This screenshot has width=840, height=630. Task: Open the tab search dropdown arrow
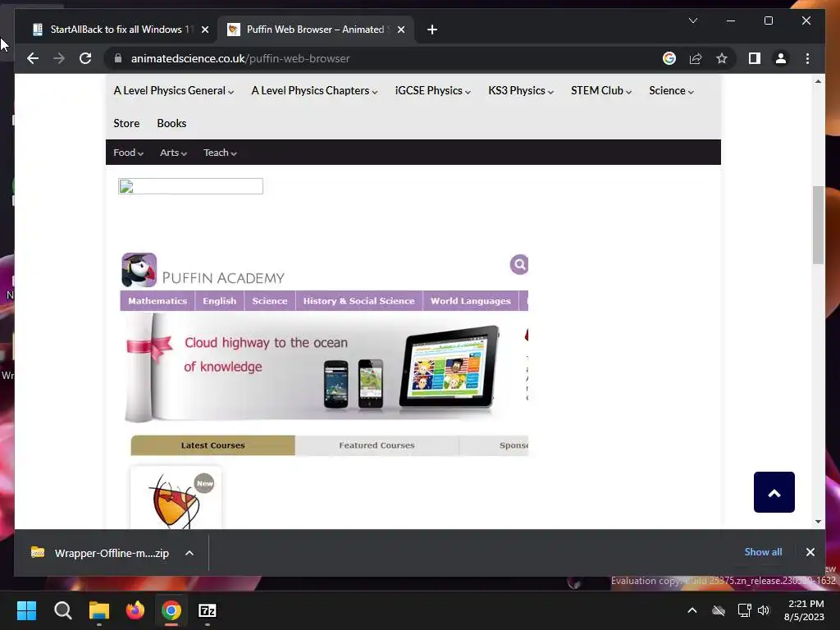(x=692, y=21)
